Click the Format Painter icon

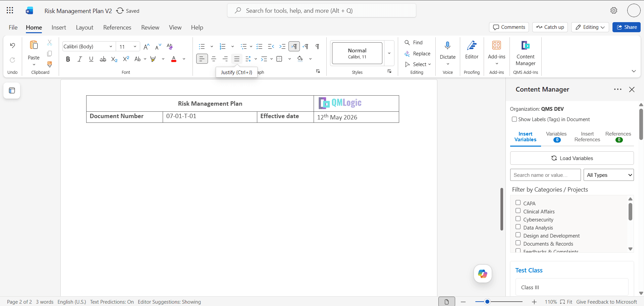click(x=50, y=64)
